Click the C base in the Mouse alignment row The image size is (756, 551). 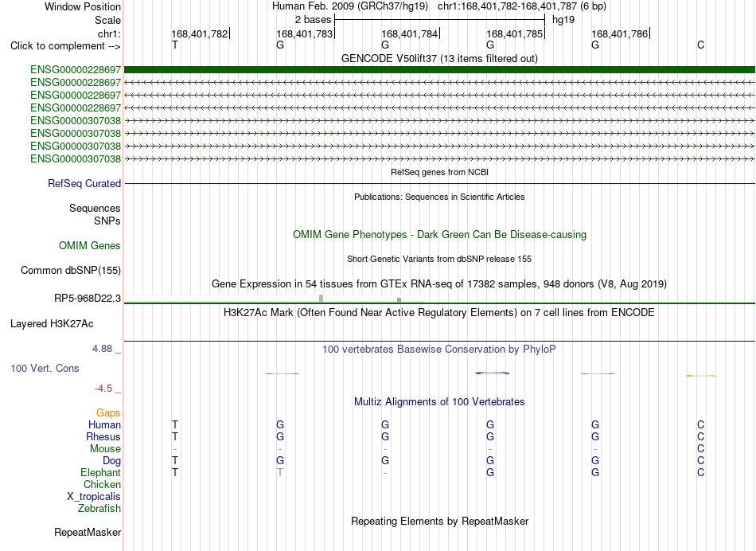[x=700, y=449]
